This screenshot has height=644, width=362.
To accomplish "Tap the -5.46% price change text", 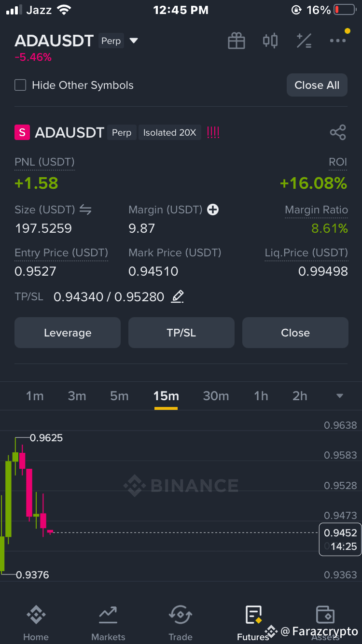I will 33,57.
